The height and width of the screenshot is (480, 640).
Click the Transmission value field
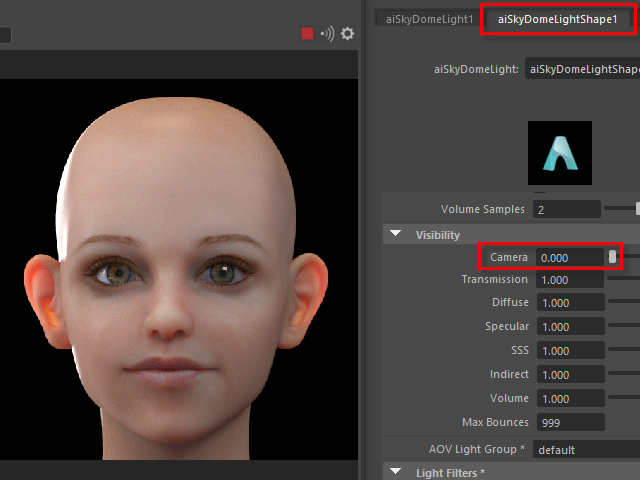coord(569,280)
